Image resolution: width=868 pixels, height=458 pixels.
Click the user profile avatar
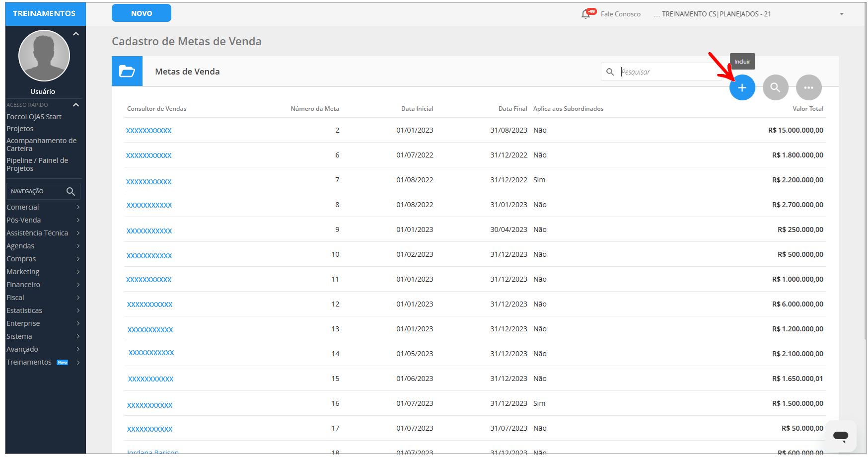pos(44,56)
